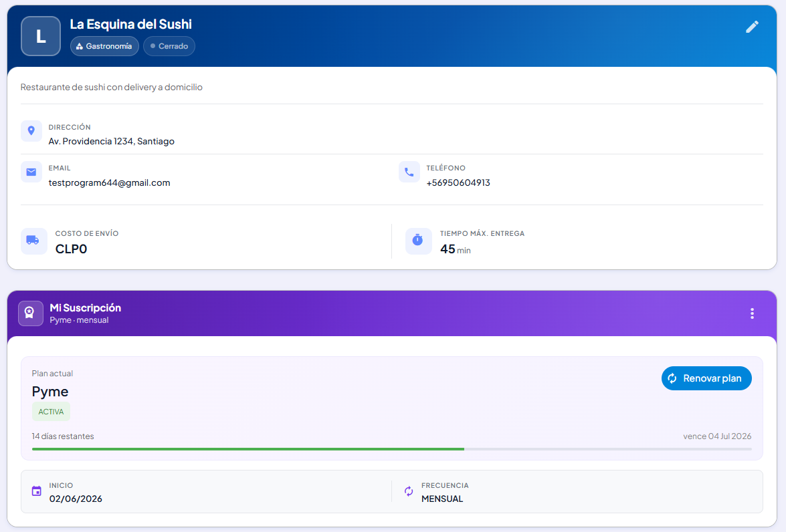Image resolution: width=786 pixels, height=532 pixels.
Task: Click the refresh icon next to Frecuencia
Action: [409, 491]
